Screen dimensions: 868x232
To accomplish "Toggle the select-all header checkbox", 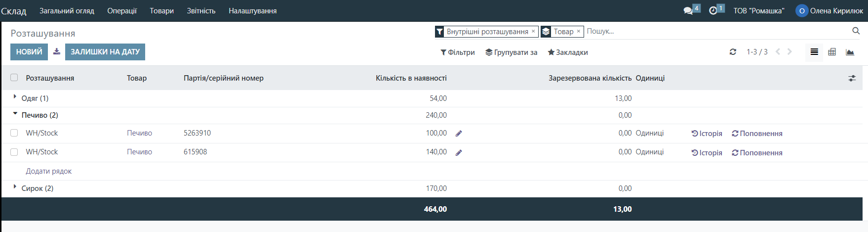I will tap(14, 78).
